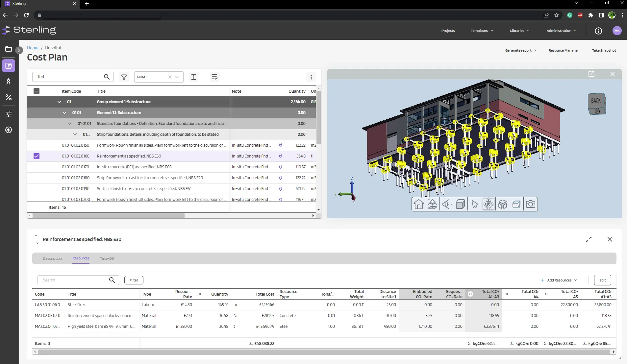This screenshot has height=364, width=627.
Task: Click the info circle icon in header
Action: click(598, 31)
